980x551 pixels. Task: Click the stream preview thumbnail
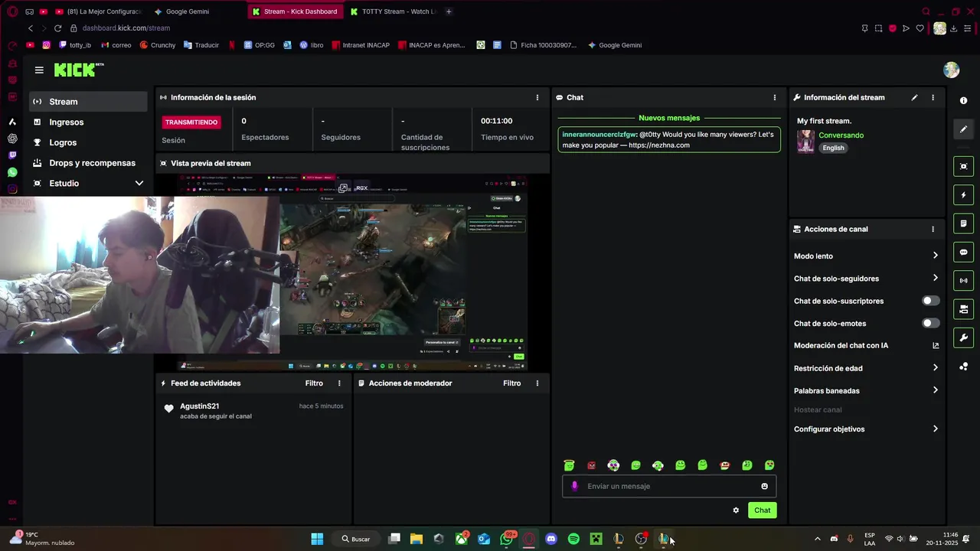352,272
